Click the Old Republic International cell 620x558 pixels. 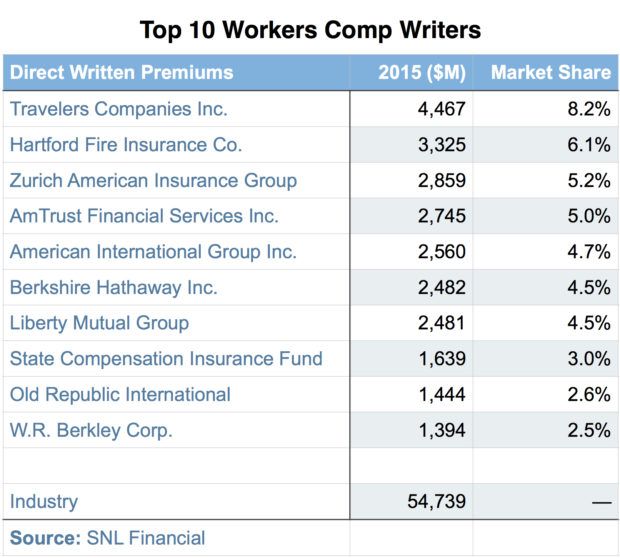pyautogui.click(x=120, y=395)
